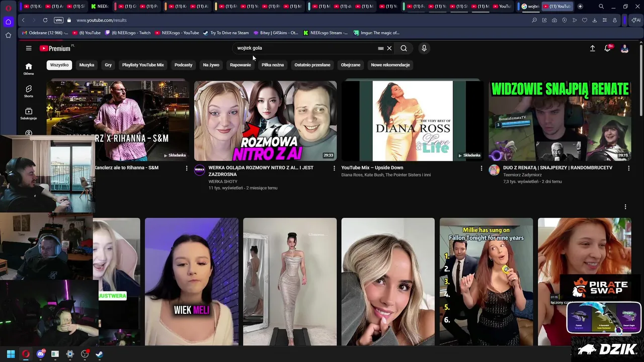Clear the search text with the X icon
This screenshot has height=362, width=644.
tap(389, 48)
